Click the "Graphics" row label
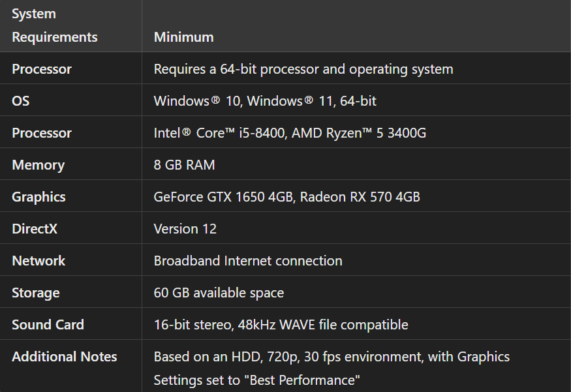 [39, 197]
